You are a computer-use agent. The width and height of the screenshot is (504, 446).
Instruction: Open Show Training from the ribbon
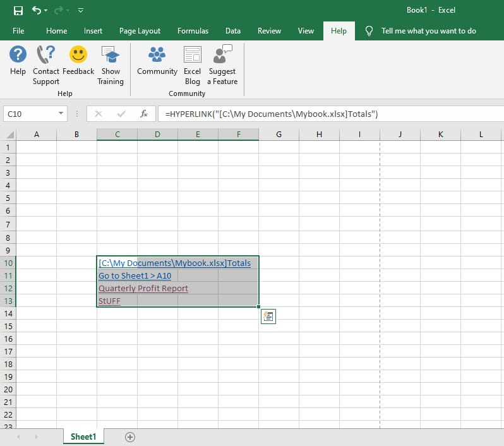(111, 56)
